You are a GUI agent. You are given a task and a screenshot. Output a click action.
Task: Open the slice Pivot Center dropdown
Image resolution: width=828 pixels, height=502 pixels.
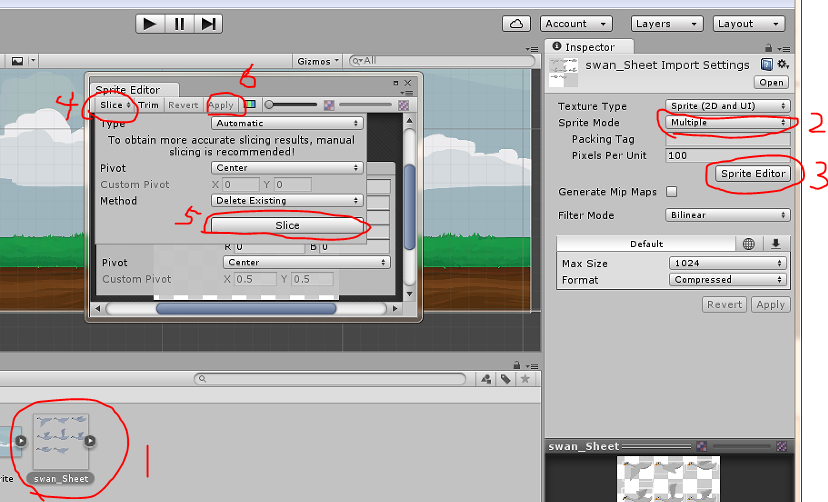(x=287, y=168)
